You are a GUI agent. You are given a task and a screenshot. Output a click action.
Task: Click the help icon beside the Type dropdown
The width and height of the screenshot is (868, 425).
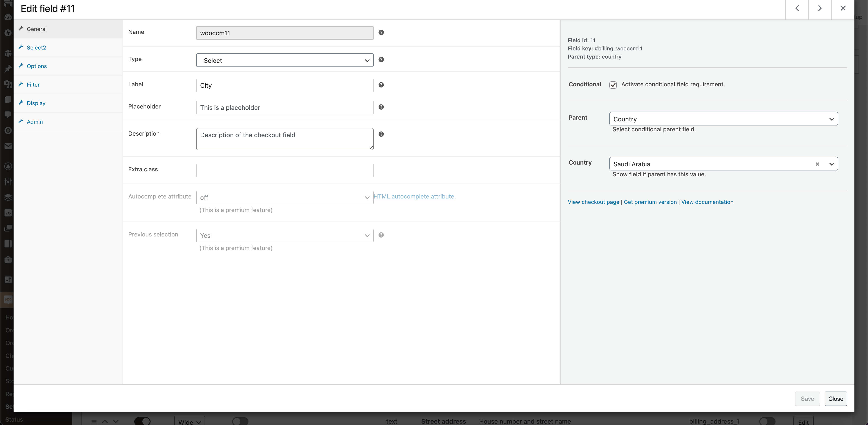(x=381, y=60)
